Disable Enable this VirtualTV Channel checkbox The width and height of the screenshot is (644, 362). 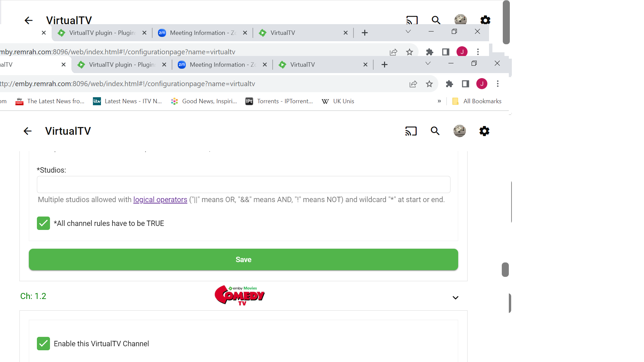[x=43, y=344]
